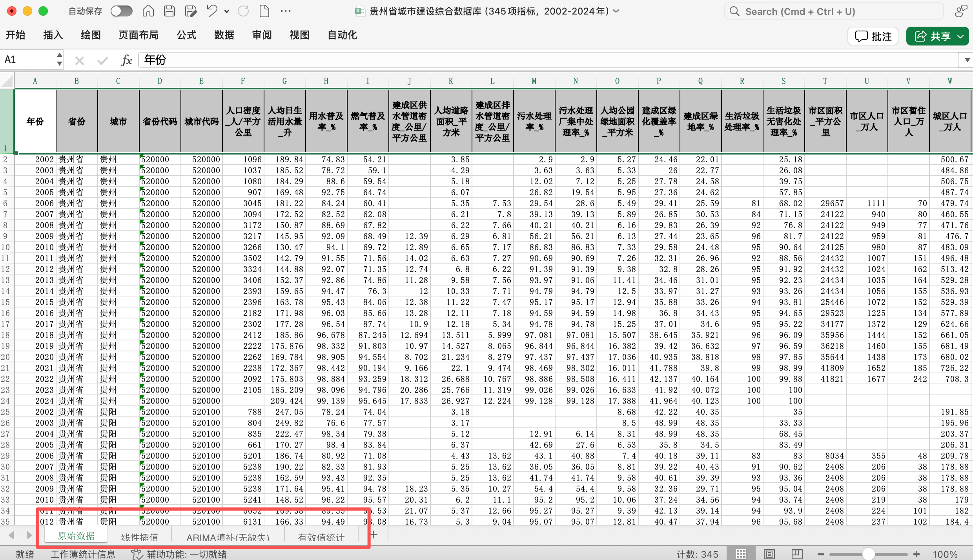Click the Home icon in title bar

(x=148, y=11)
